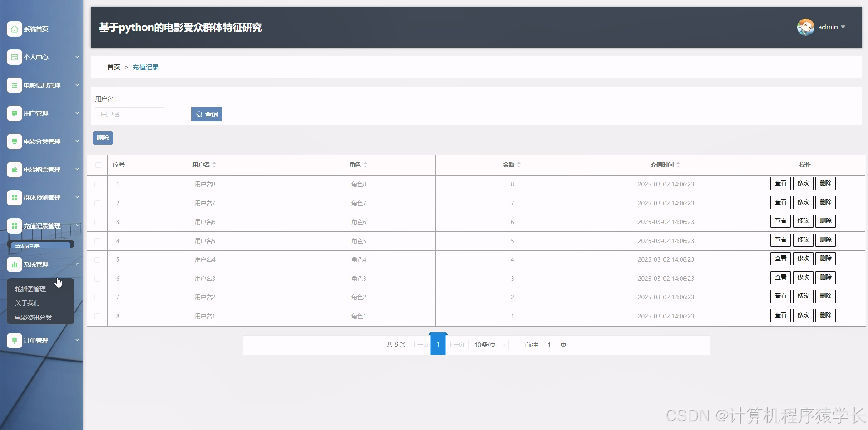Click 下一页 next page button
This screenshot has height=430, width=868.
pyautogui.click(x=456, y=345)
